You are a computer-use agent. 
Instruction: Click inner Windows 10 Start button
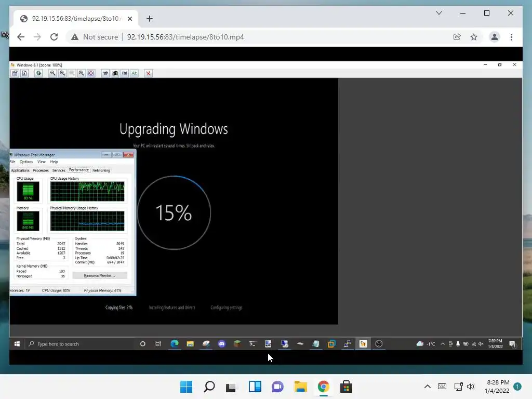[17, 344]
